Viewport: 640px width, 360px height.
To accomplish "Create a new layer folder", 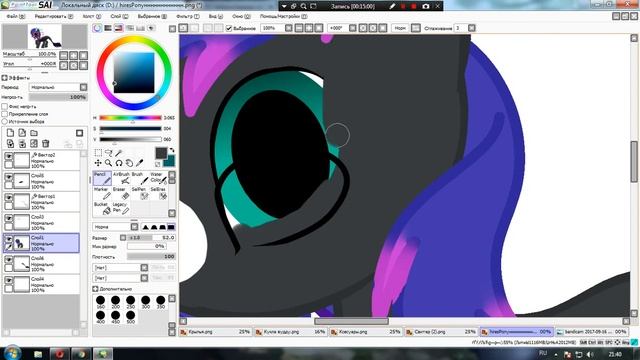I will [x=34, y=133].
